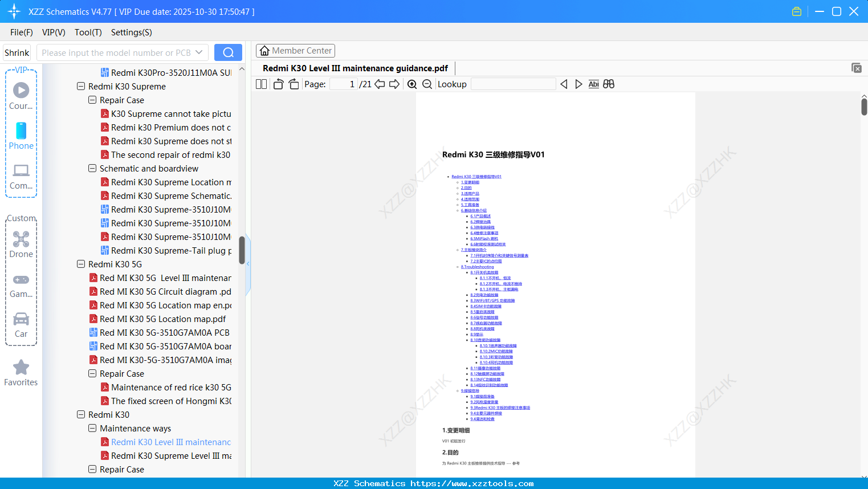This screenshot has height=489, width=868.
Task: Select the Phone sidebar category
Action: pos(21,136)
